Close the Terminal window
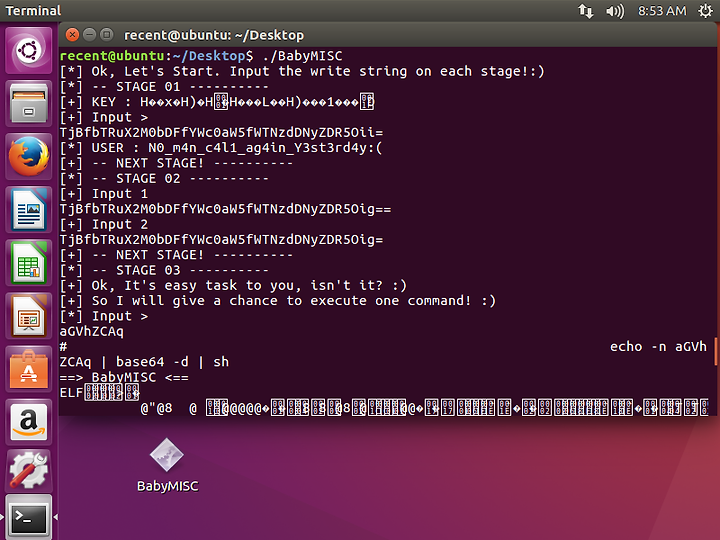Screen dimensions: 720x540 (72, 34)
